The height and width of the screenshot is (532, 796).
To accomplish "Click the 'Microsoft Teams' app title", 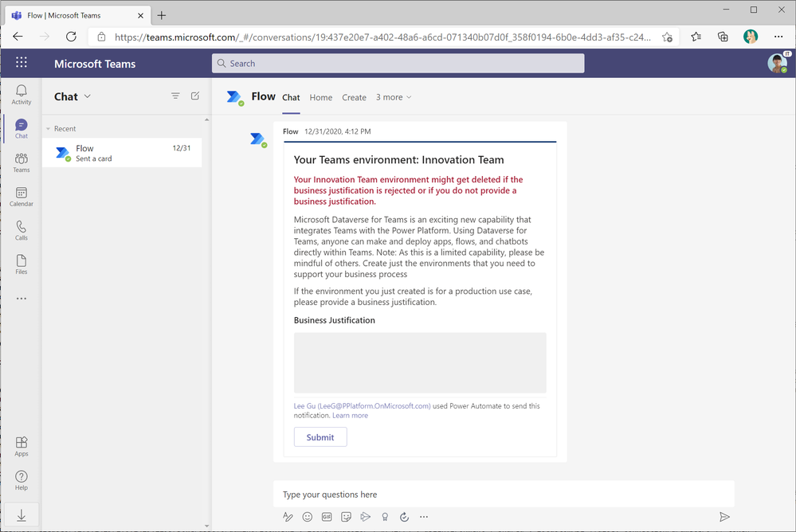I will (95, 64).
